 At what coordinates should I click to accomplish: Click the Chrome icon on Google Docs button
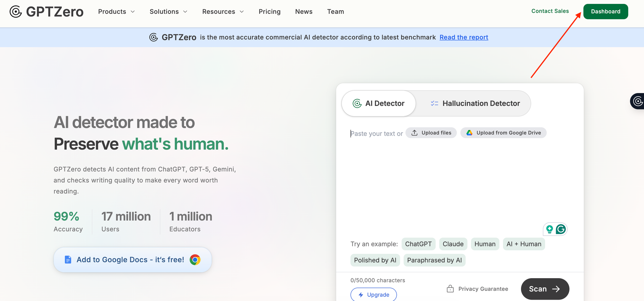click(195, 260)
